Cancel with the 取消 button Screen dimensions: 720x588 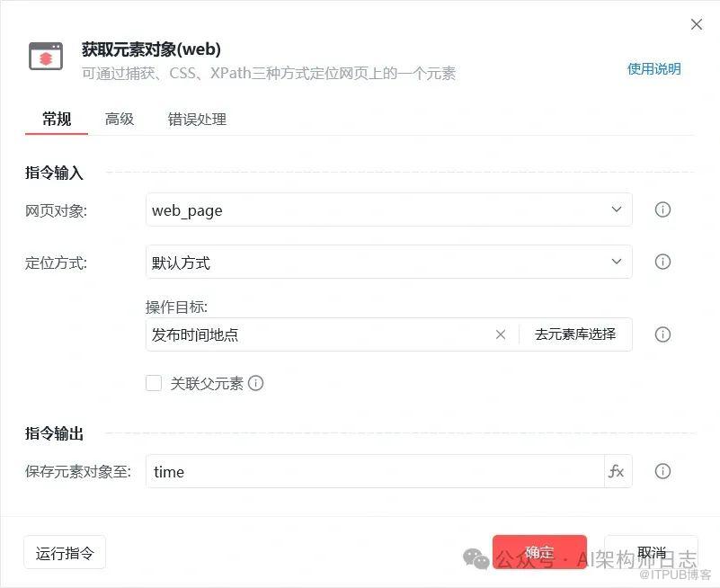pyautogui.click(x=651, y=552)
